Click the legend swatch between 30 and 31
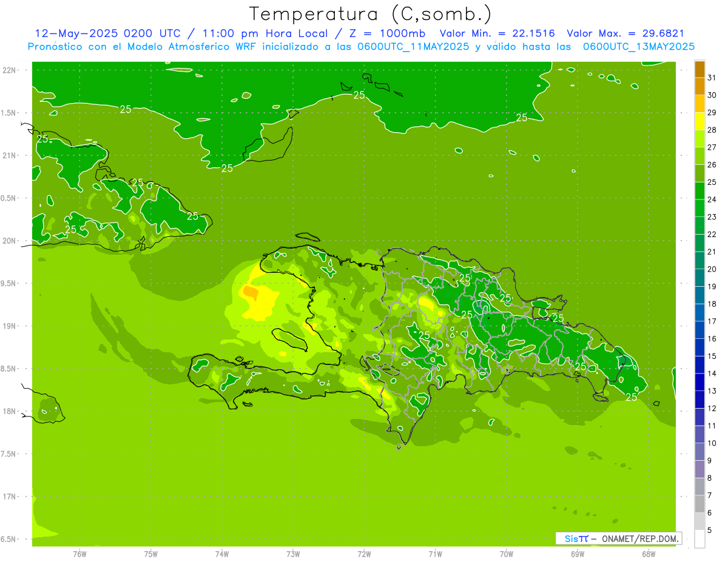The width and height of the screenshot is (728, 562). click(x=699, y=87)
